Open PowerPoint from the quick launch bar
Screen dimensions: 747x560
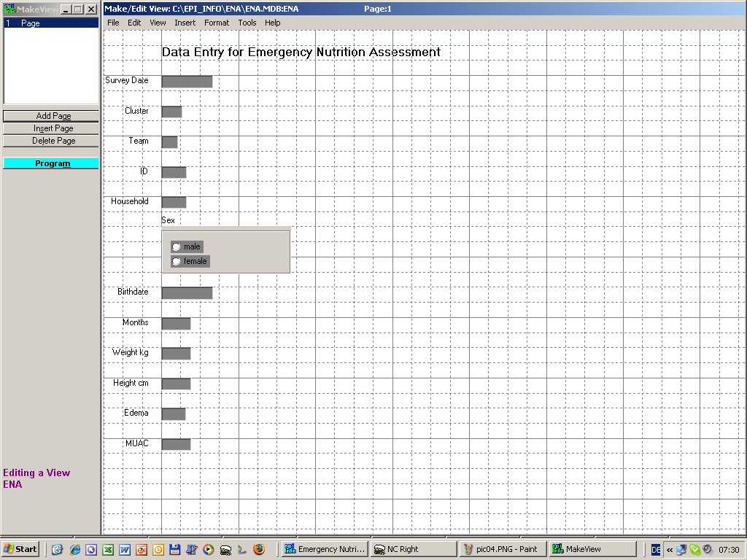[x=142, y=550]
